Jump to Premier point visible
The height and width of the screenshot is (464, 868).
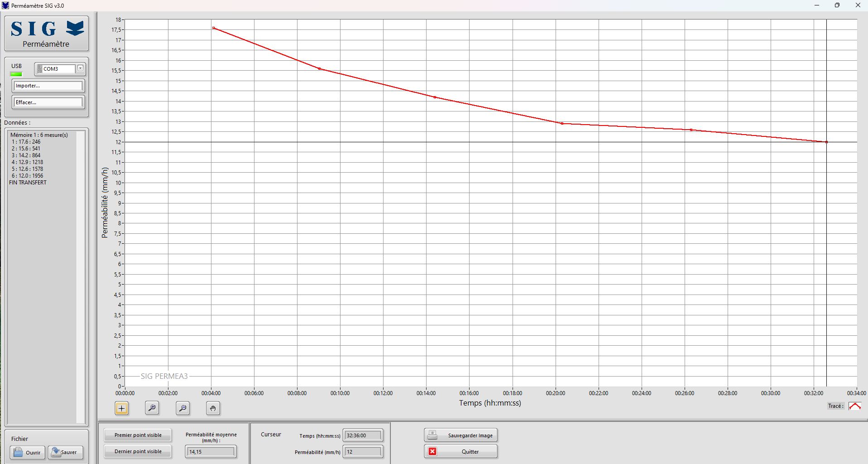[138, 435]
